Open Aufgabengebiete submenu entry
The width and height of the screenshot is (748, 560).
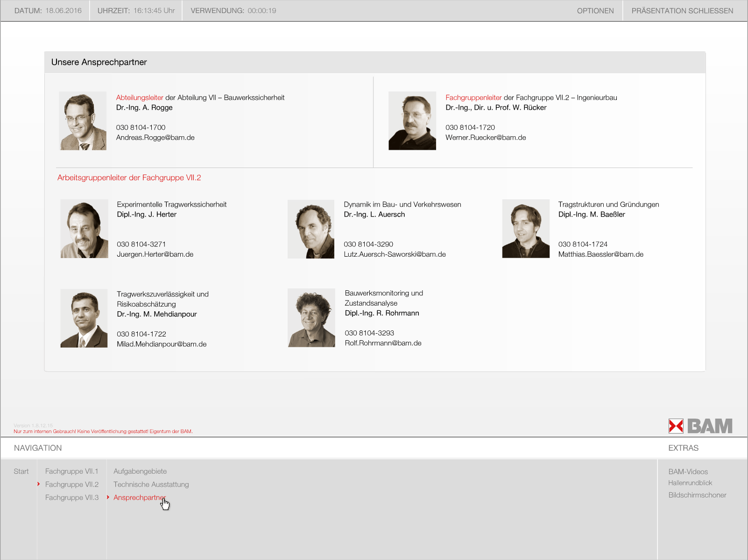[140, 471]
